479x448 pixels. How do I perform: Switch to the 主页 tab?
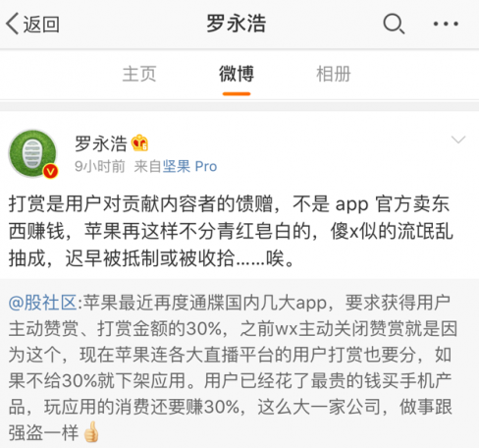(139, 74)
